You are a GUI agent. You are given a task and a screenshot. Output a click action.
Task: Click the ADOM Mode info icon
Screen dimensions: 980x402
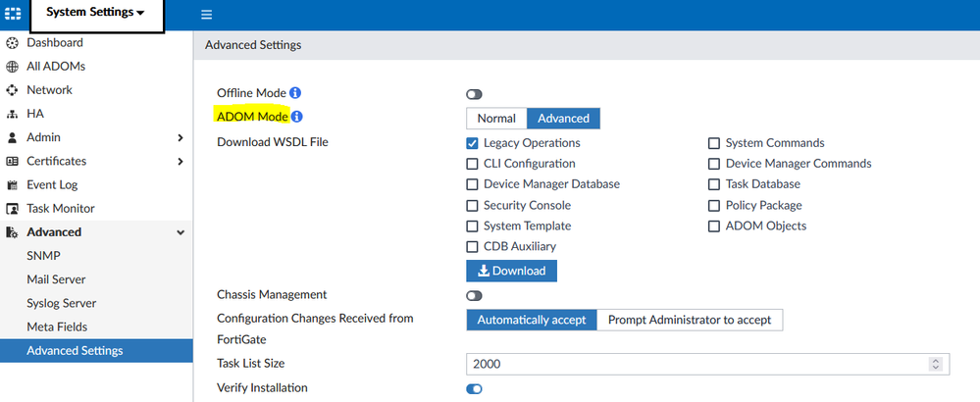[x=297, y=118]
